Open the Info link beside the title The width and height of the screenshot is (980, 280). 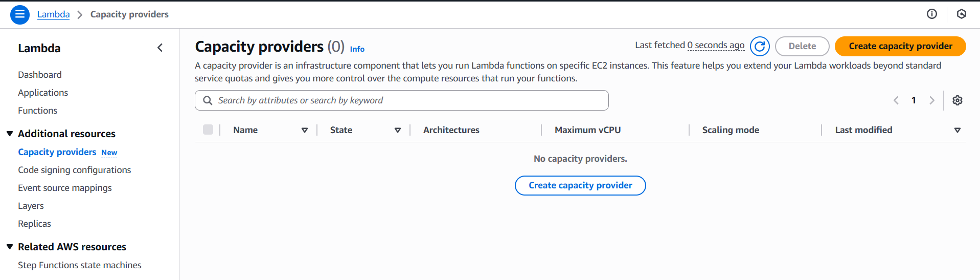point(357,49)
